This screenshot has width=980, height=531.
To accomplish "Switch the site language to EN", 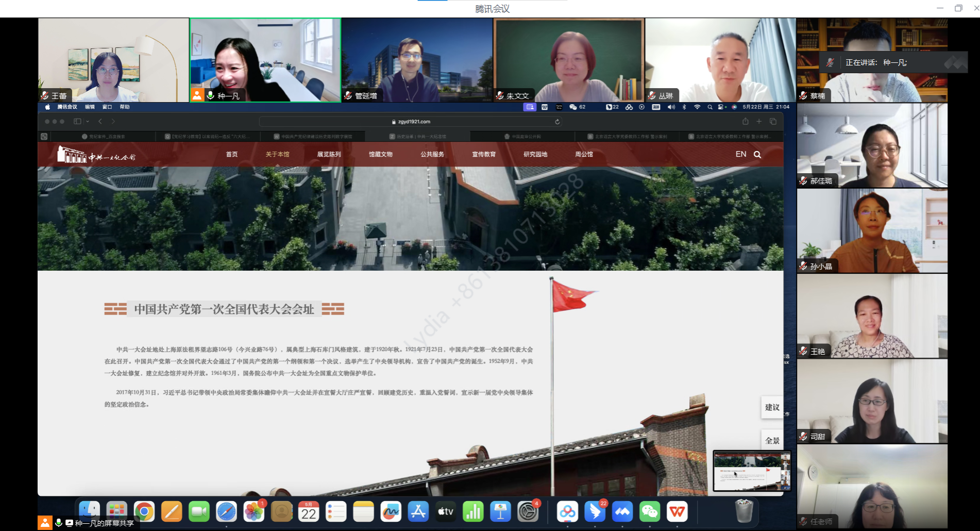I will 740,155.
